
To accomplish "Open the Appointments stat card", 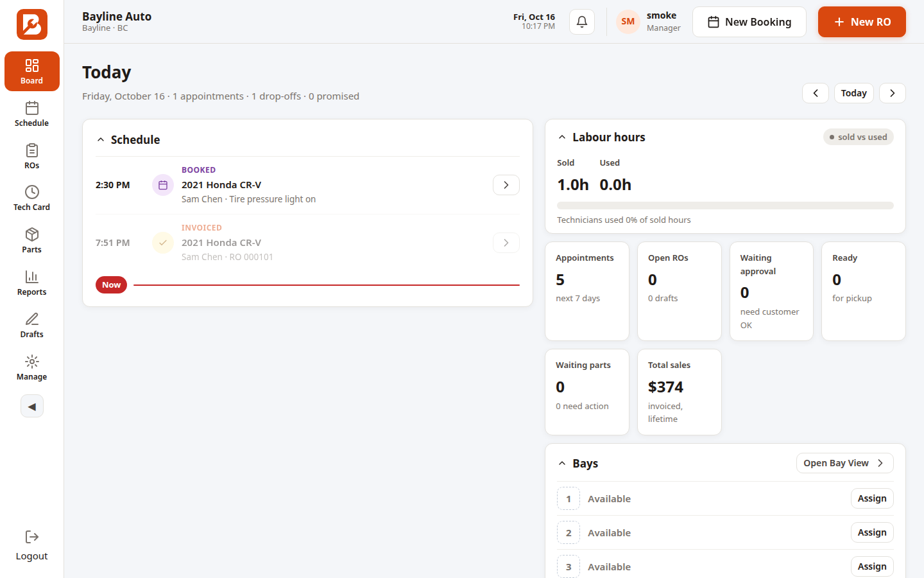I will click(x=587, y=291).
